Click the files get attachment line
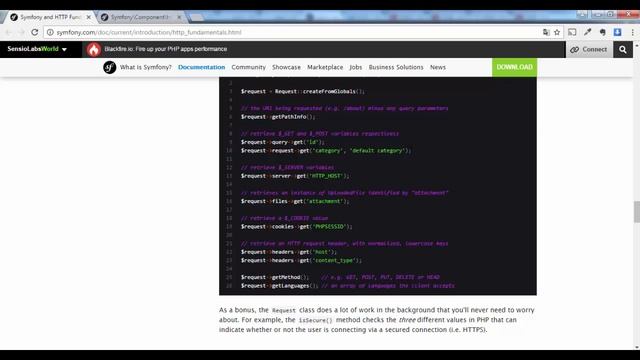The height and width of the screenshot is (360, 640). tap(295, 201)
